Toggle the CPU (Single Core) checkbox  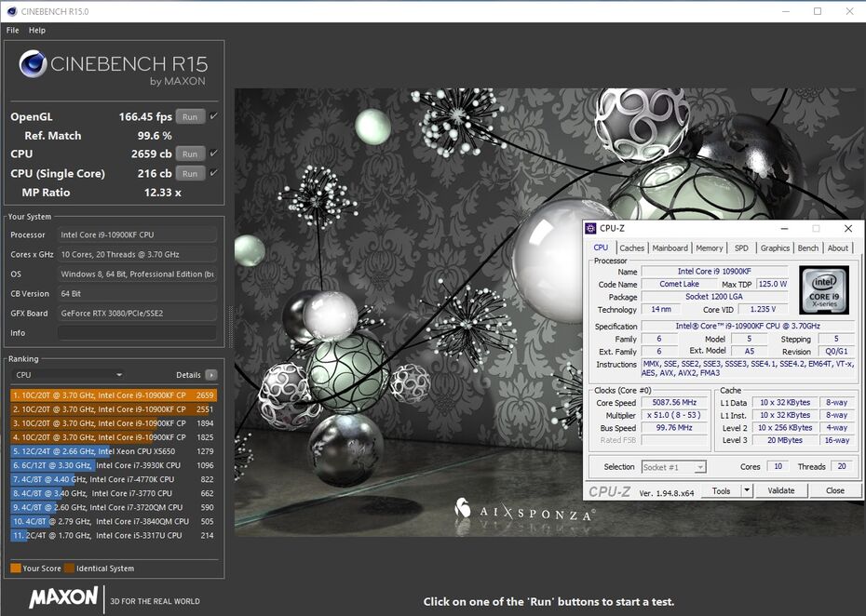pos(213,173)
